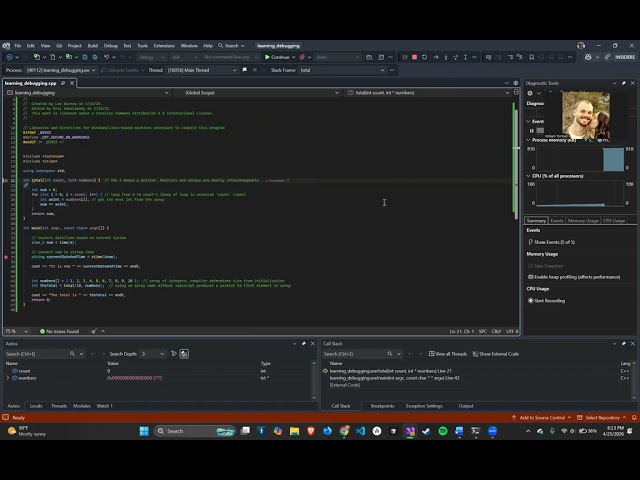Click the thread flag icon
Image resolution: width=640 pixels, height=480 pixels.
244,70
